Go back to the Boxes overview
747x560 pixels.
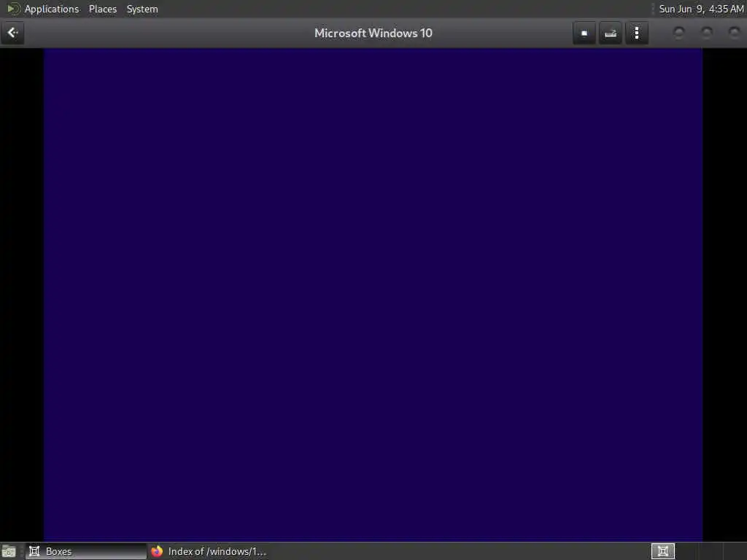(x=12, y=33)
